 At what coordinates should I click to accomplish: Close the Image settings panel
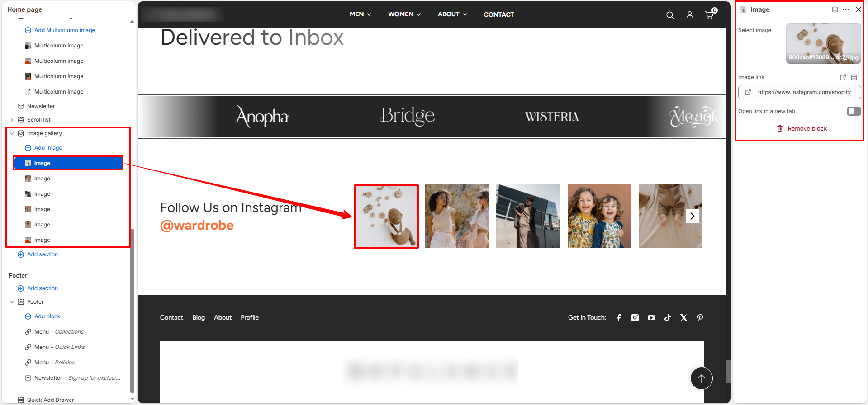[x=859, y=9]
